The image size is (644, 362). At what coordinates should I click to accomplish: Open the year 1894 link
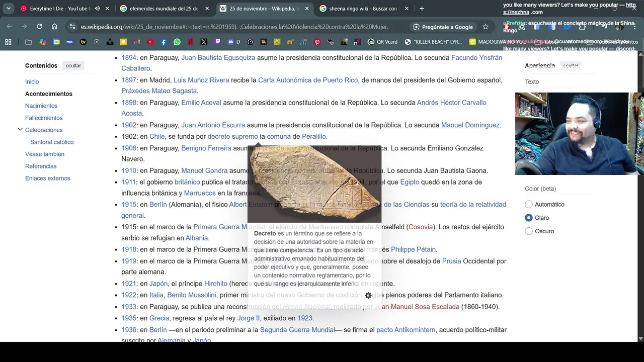[x=129, y=57]
